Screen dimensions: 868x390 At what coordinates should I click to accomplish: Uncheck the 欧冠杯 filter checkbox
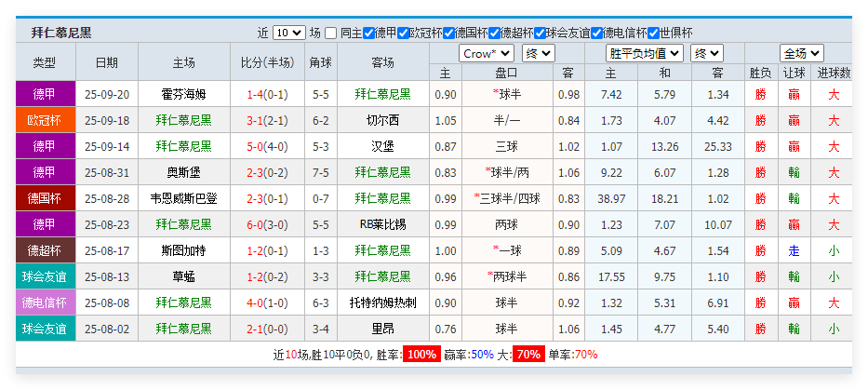click(x=403, y=33)
